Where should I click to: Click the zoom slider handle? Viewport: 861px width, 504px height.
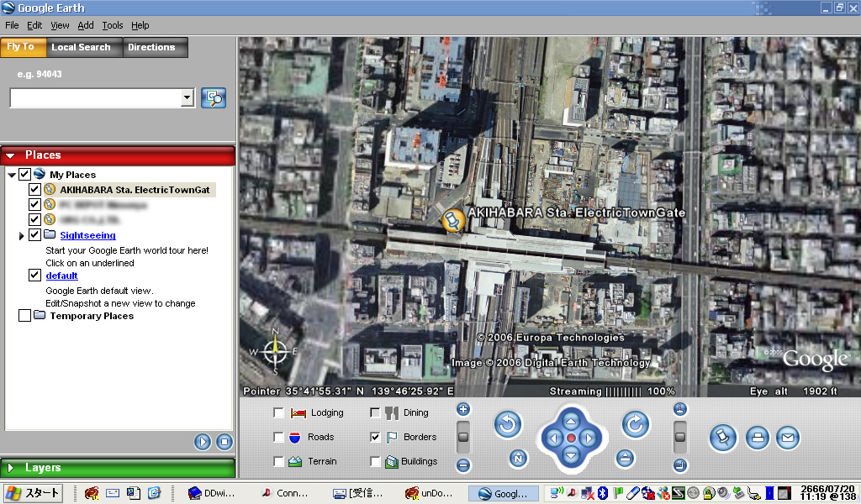tap(463, 437)
